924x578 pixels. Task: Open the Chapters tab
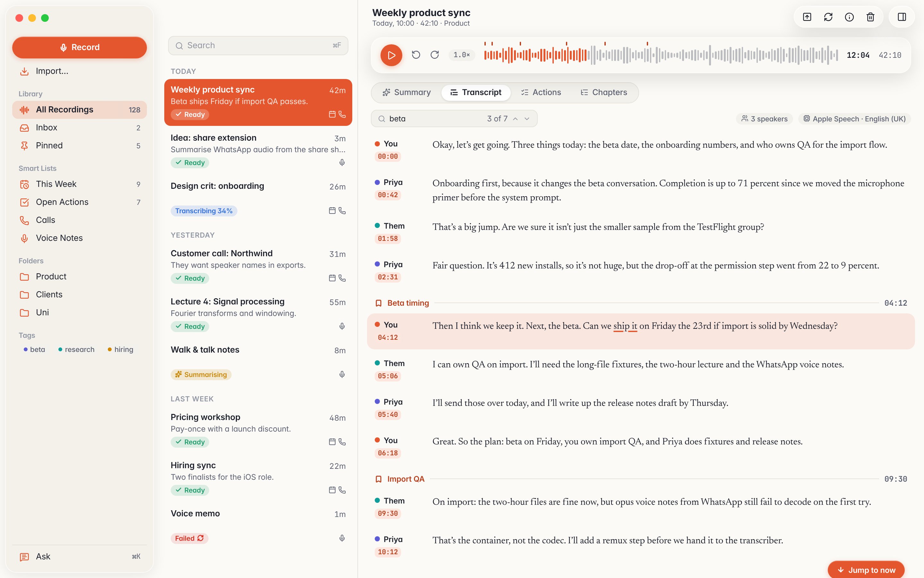click(604, 92)
